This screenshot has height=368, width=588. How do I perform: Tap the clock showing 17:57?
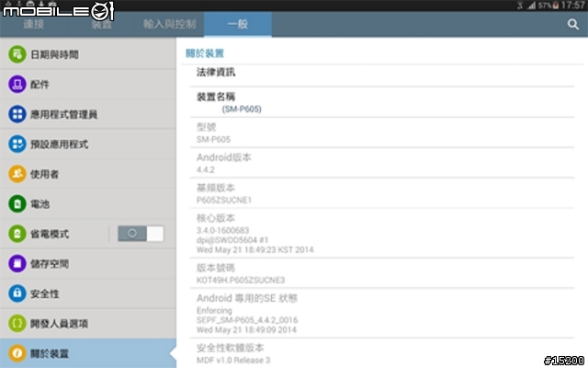(573, 6)
